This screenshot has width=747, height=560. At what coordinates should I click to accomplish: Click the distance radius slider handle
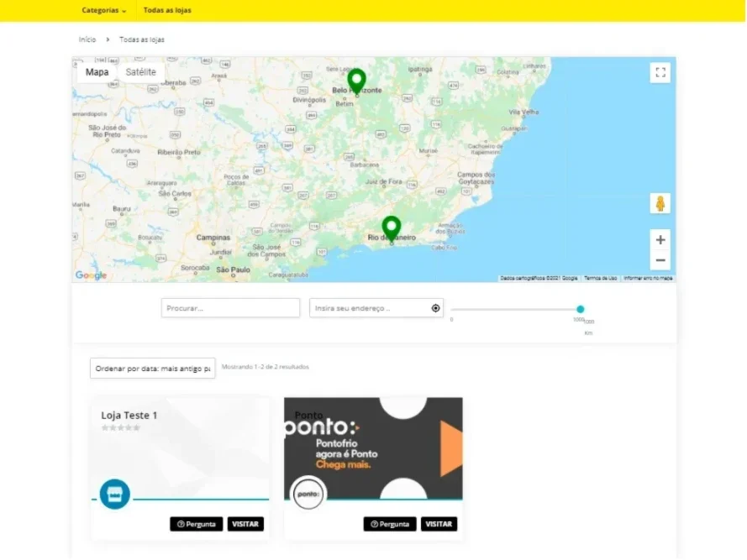(581, 309)
